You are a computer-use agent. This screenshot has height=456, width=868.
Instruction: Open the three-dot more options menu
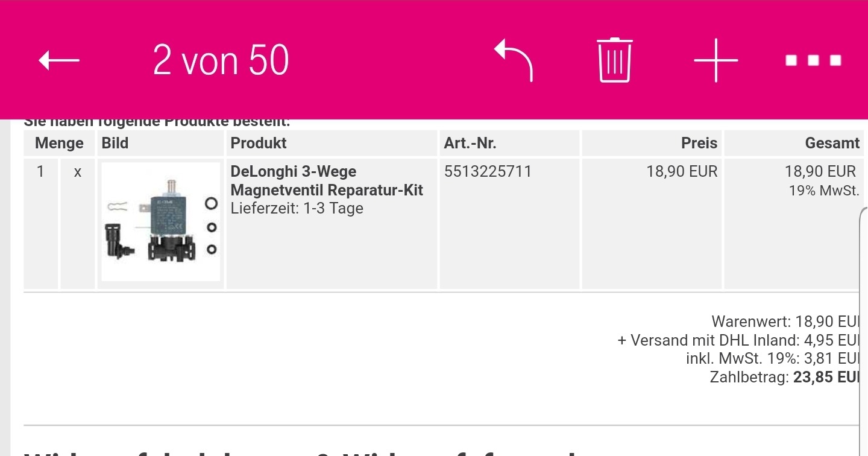(813, 60)
